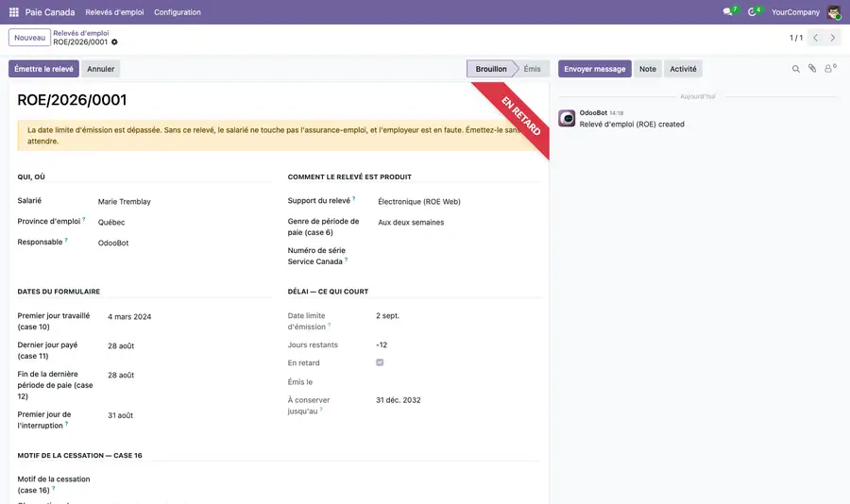Select the Brouillon status stage

491,69
